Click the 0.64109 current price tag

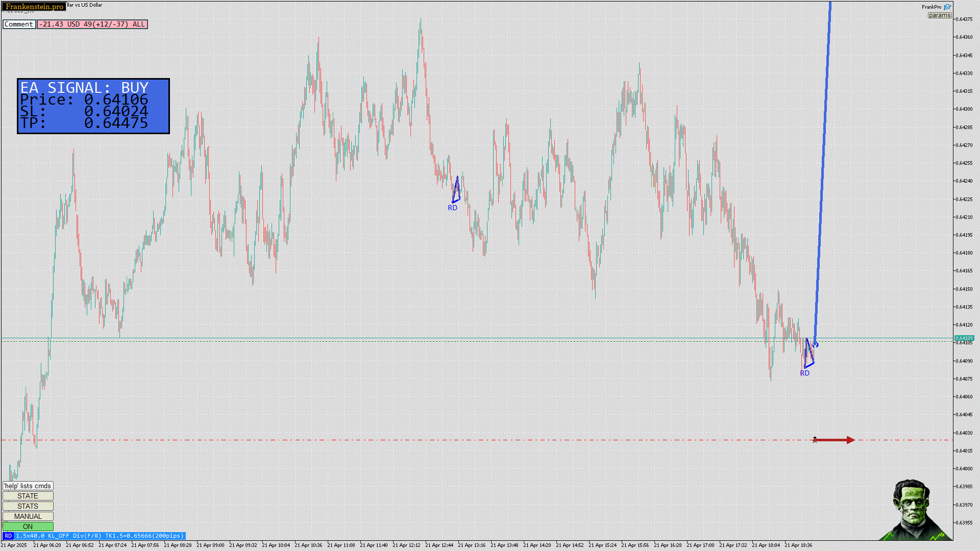pos(964,338)
